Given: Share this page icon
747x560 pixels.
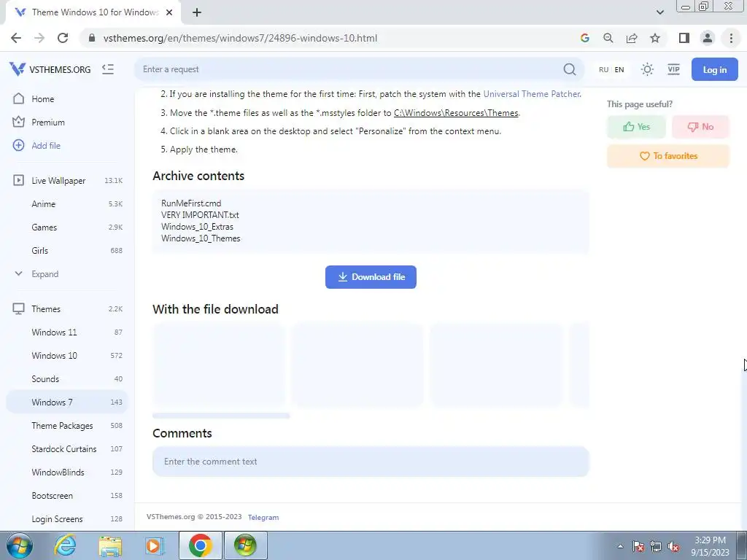Looking at the screenshot, I should (x=632, y=38).
